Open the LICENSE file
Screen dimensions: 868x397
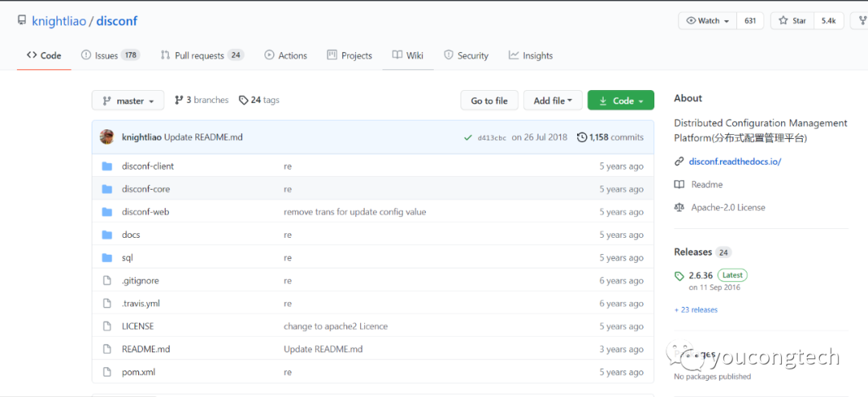click(x=138, y=326)
